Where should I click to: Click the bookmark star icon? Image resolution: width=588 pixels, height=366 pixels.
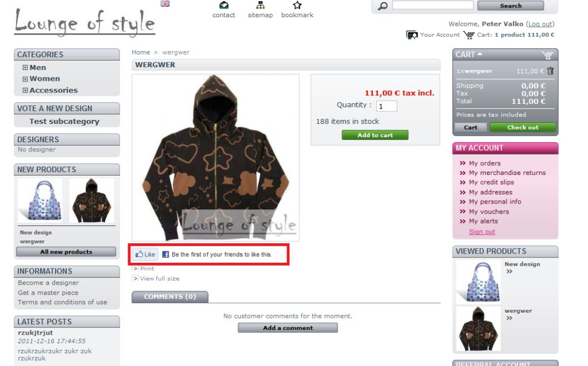[x=297, y=5]
